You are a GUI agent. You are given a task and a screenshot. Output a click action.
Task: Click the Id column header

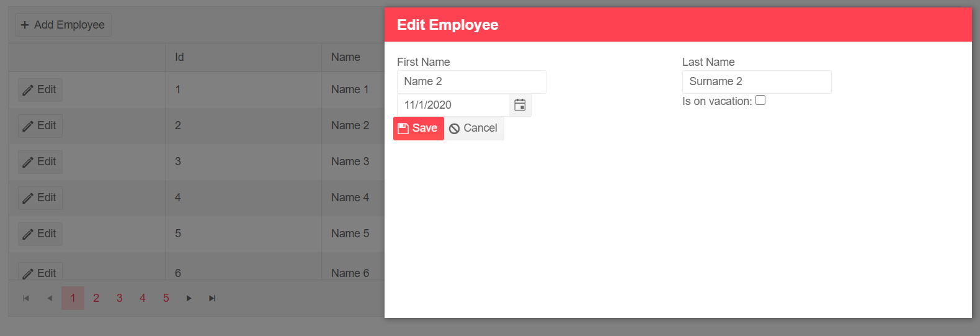(179, 57)
